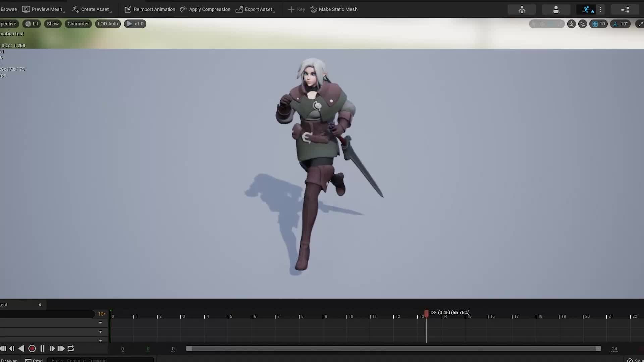This screenshot has width=644, height=362.
Task: Open the Animation Blueprint editor icon
Action: tap(625, 9)
